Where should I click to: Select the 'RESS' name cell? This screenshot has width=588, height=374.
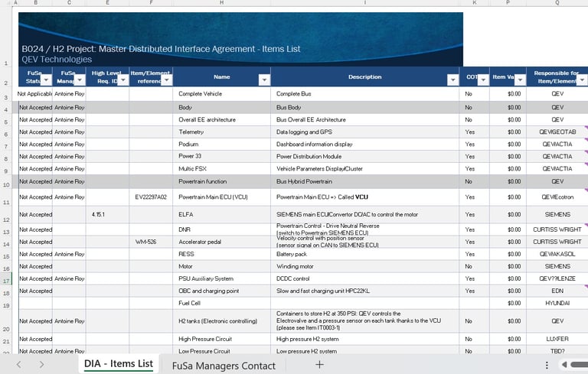coord(221,254)
